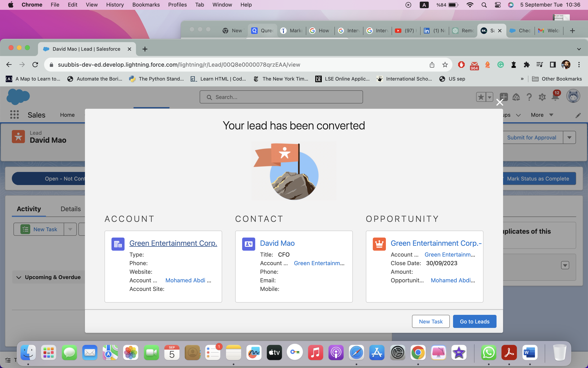Open the Grammarly extension icon
588x368 pixels.
[x=500, y=64]
